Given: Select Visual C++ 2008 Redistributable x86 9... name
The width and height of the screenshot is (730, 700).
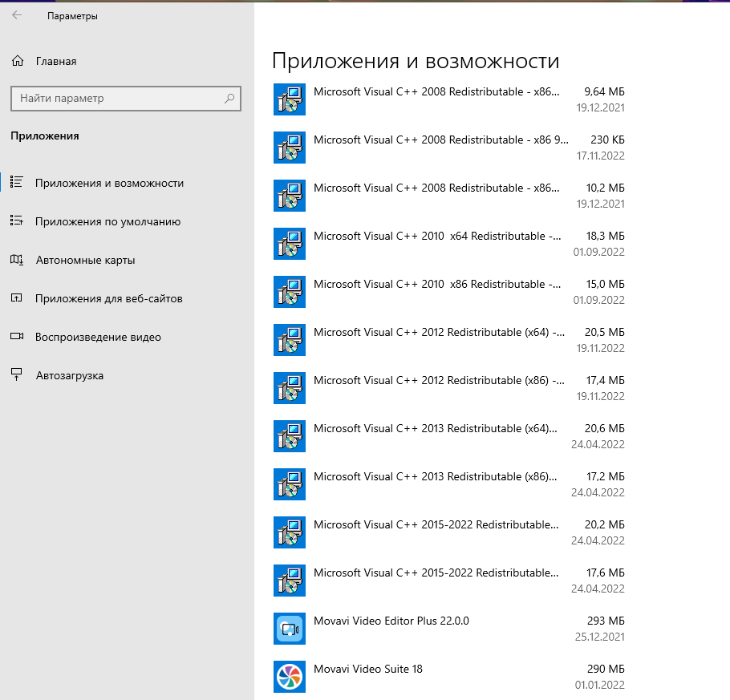Looking at the screenshot, I should [x=441, y=140].
